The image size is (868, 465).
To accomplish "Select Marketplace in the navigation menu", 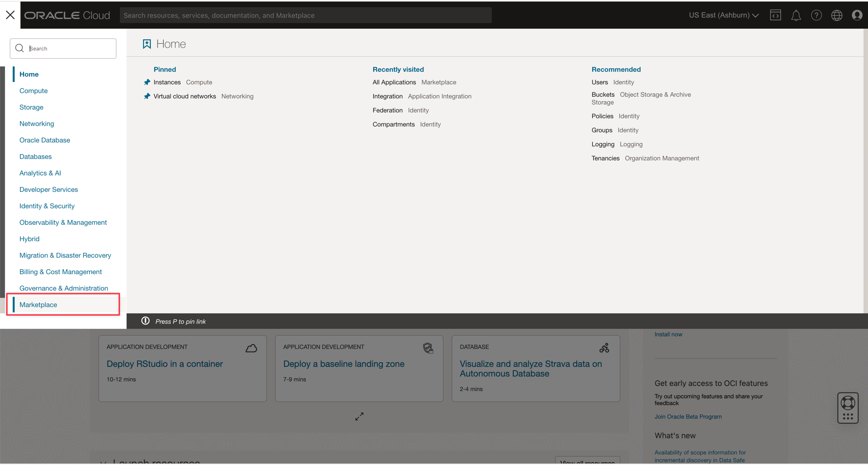I will click(x=38, y=305).
